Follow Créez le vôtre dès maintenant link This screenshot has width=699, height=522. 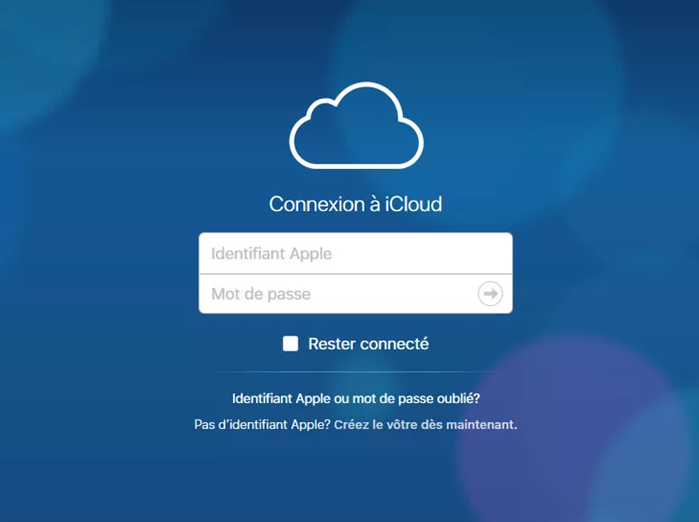point(426,424)
